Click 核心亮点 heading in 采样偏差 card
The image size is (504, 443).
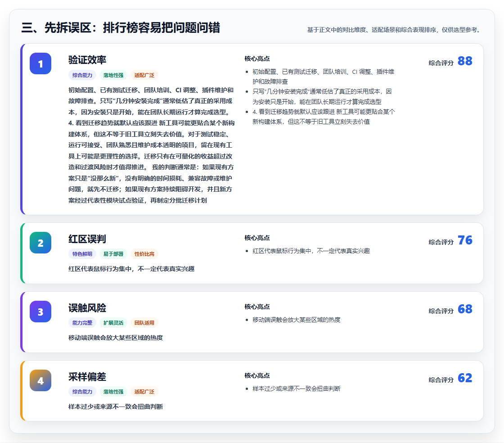click(x=257, y=375)
